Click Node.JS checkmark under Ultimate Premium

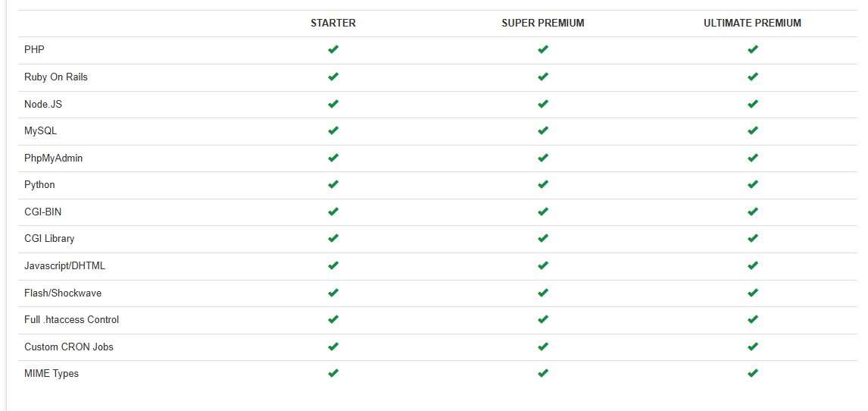(752, 104)
